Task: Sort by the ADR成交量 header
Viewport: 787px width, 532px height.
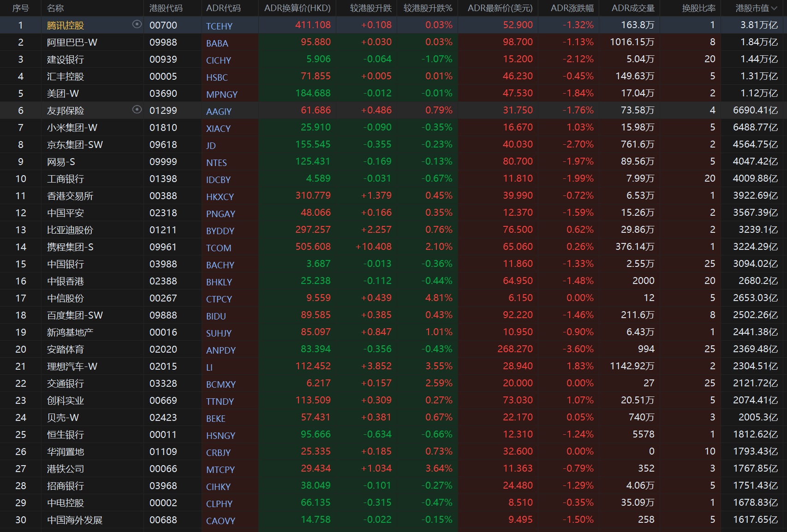Action: click(633, 8)
